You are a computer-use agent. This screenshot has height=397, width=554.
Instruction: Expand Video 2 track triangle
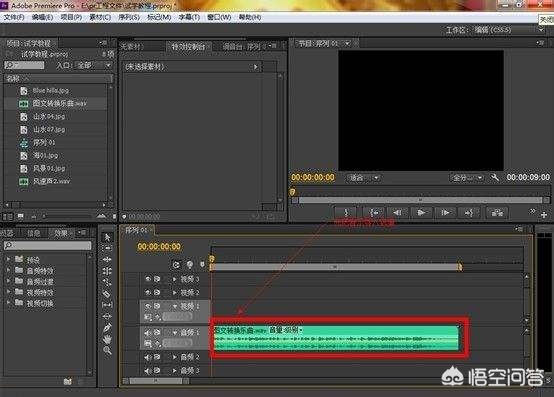(x=175, y=292)
